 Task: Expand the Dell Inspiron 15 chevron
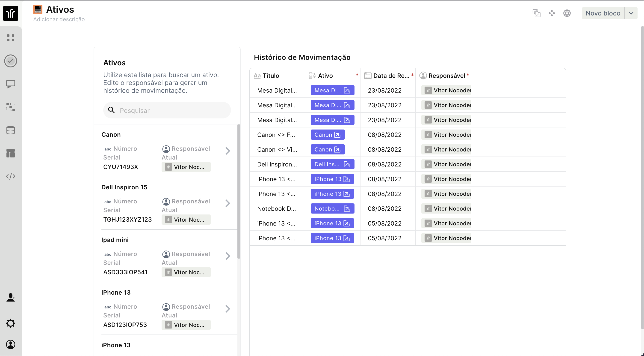click(227, 203)
